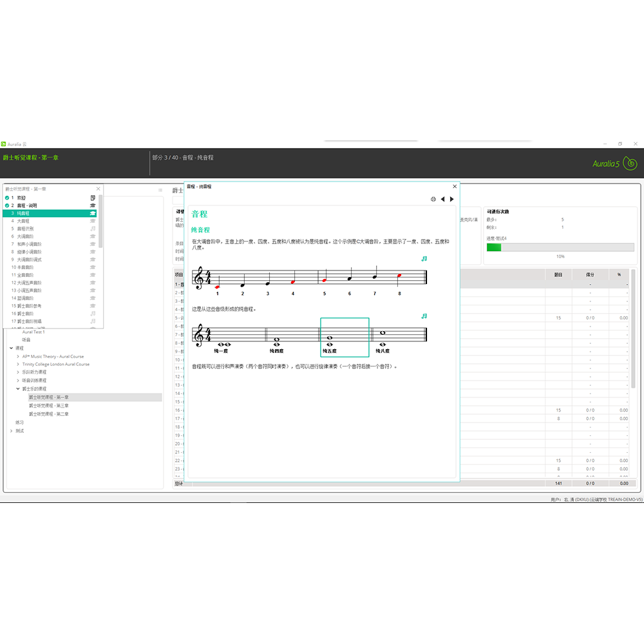The height and width of the screenshot is (644, 644).
Task: Click the Aural Test 1 tree item
Action: tap(33, 332)
